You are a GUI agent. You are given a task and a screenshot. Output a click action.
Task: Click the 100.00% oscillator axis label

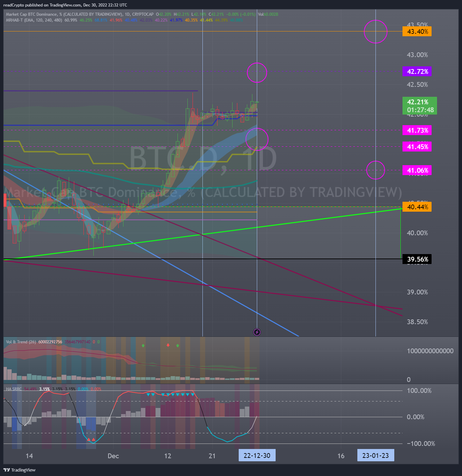[419, 391]
